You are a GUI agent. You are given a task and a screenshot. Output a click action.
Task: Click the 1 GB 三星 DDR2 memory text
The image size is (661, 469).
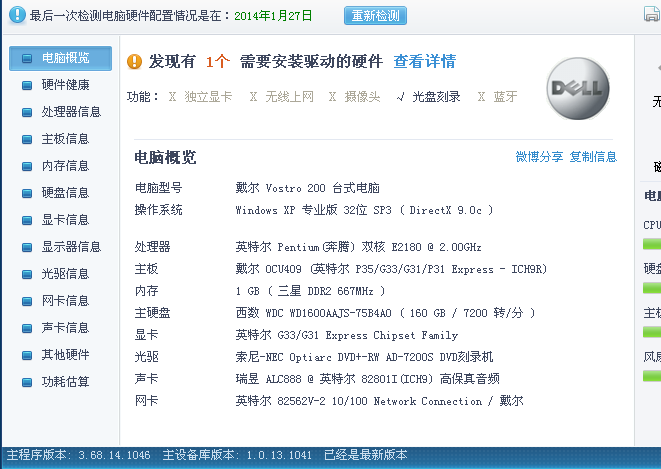click(310, 291)
